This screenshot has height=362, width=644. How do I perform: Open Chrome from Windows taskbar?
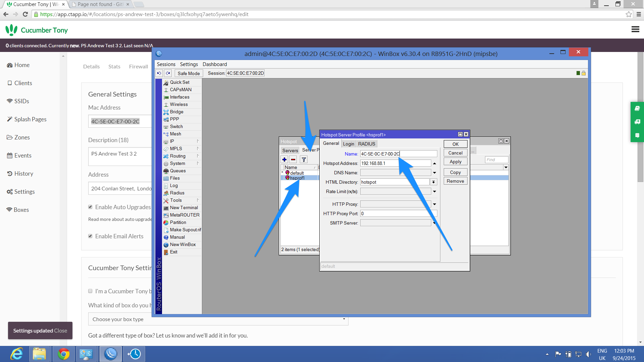click(63, 354)
